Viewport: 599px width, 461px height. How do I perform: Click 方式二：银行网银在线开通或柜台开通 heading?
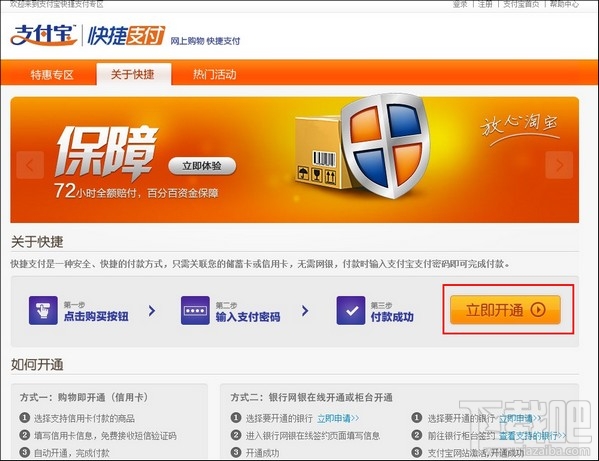(311, 397)
